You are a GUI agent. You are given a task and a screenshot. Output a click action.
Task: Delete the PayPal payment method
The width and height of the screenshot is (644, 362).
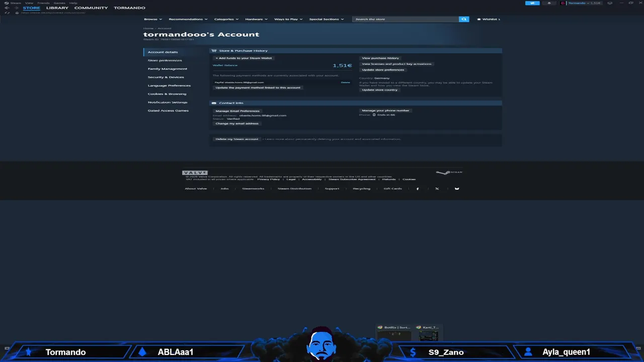[345, 82]
